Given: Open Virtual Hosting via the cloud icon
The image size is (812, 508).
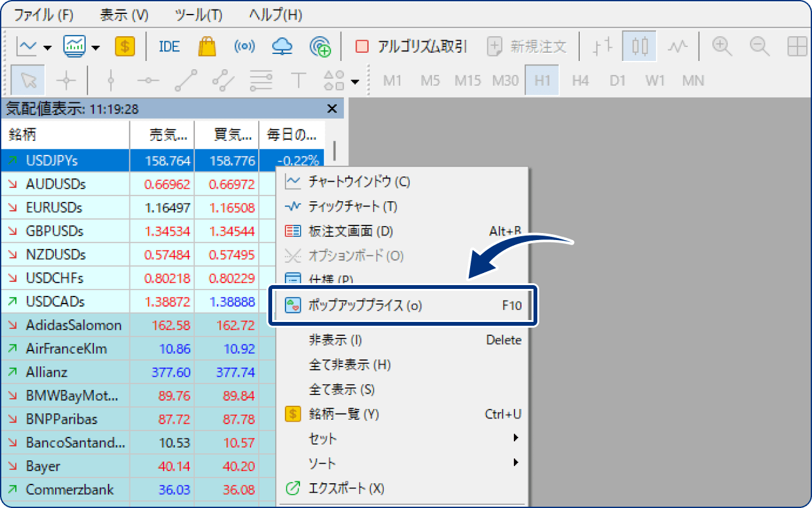Looking at the screenshot, I should pyautogui.click(x=282, y=46).
